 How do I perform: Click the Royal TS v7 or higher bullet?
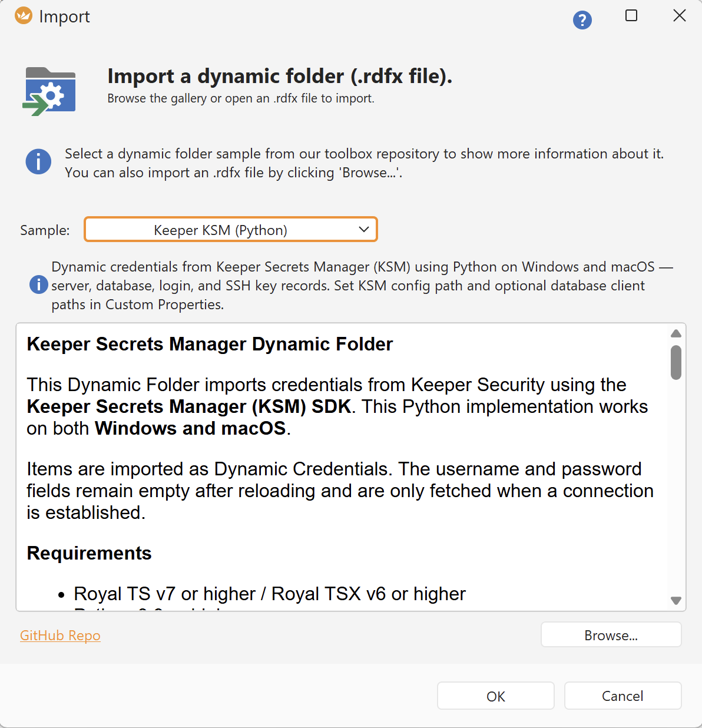(270, 594)
